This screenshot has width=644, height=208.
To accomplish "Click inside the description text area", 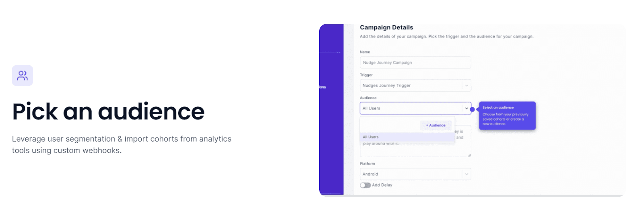I will [x=415, y=150].
